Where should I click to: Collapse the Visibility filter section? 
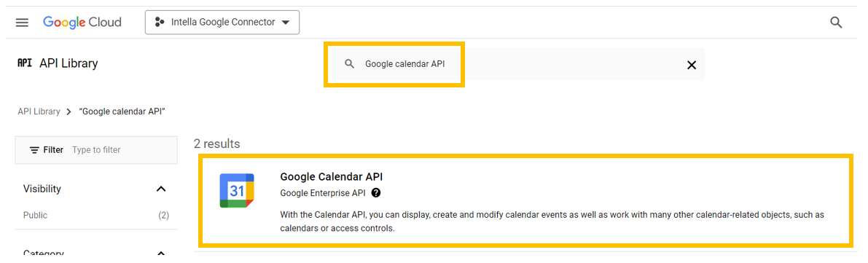(161, 189)
